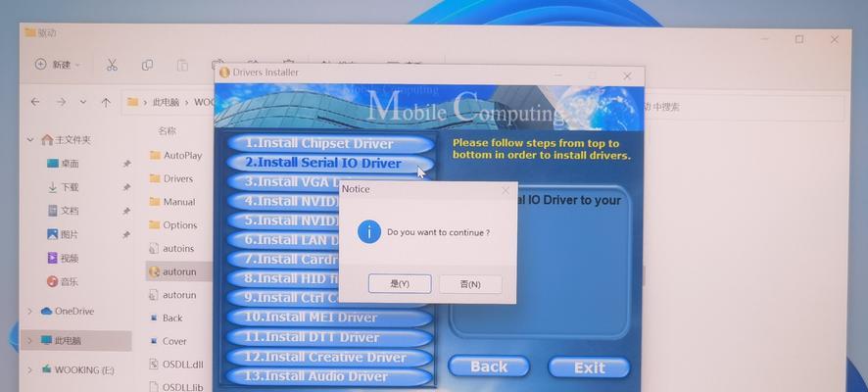The image size is (868, 392).
Task: Open Documents (文档) in sidebar
Action: coord(63,211)
